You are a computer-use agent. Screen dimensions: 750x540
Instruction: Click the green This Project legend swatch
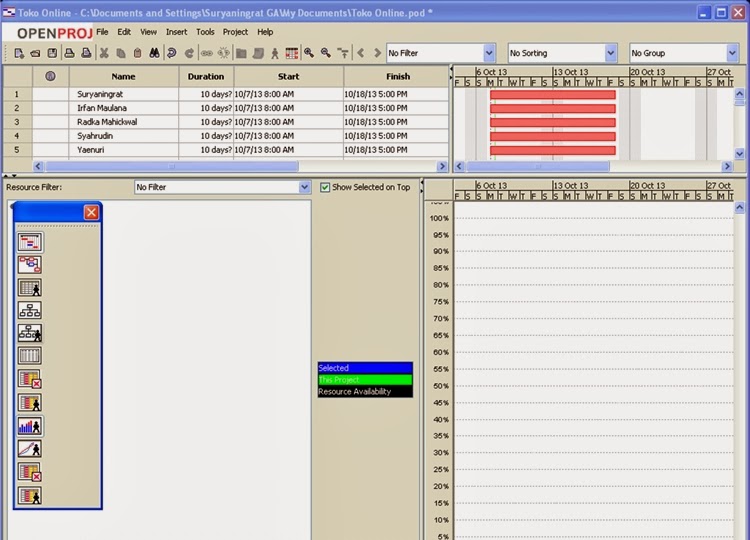365,380
